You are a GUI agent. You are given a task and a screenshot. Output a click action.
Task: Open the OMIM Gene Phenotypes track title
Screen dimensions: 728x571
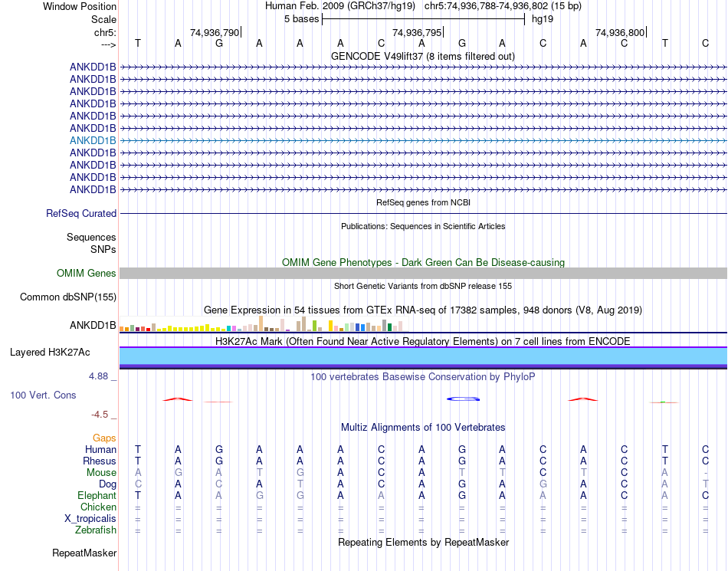click(423, 262)
